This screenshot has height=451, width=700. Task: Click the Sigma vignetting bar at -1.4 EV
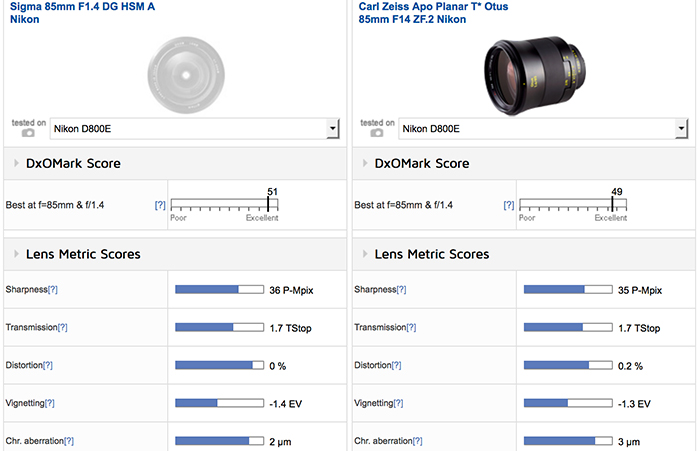tap(220, 403)
